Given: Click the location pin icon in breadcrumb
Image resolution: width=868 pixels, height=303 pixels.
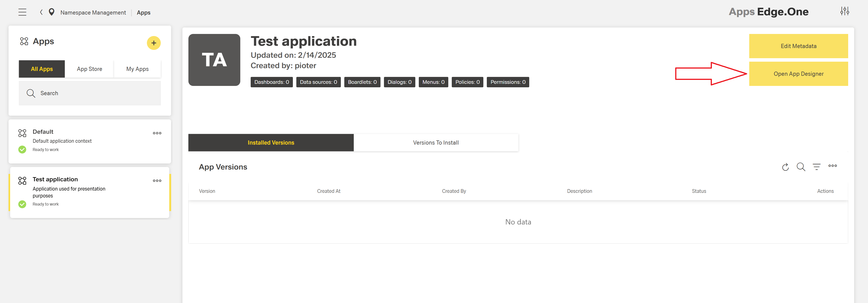Looking at the screenshot, I should (51, 12).
